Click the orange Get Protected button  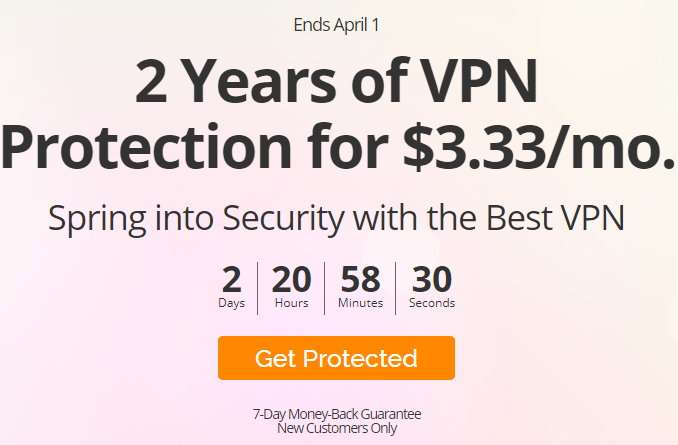click(x=336, y=358)
